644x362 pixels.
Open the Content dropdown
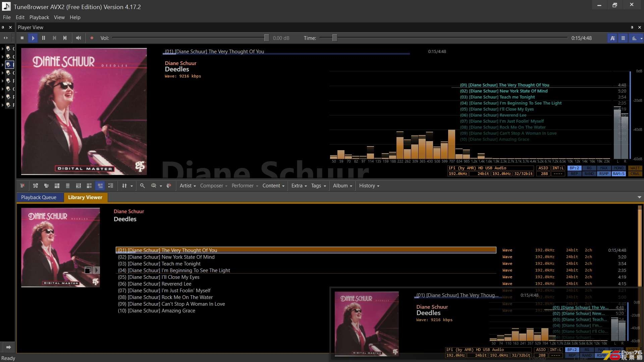[x=273, y=186]
